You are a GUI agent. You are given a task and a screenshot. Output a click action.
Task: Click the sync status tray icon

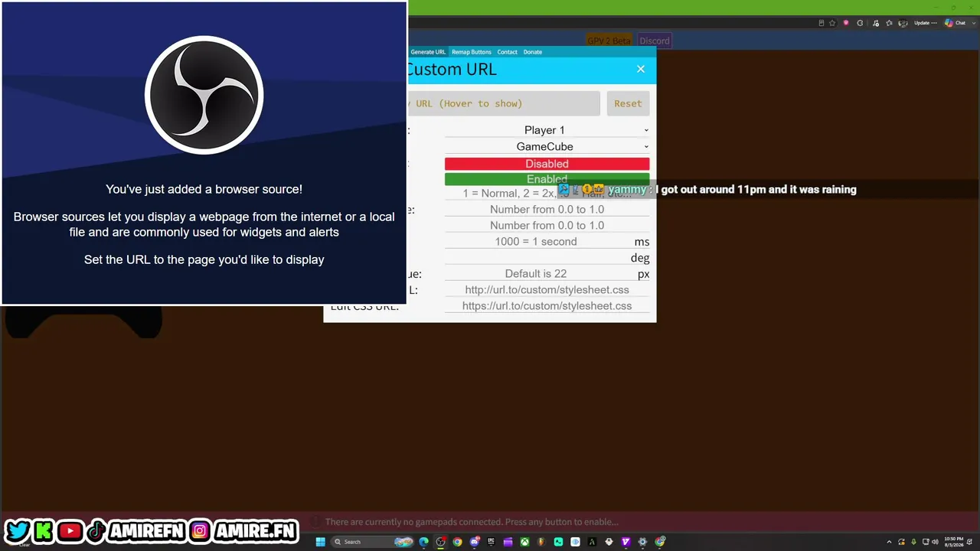901,542
